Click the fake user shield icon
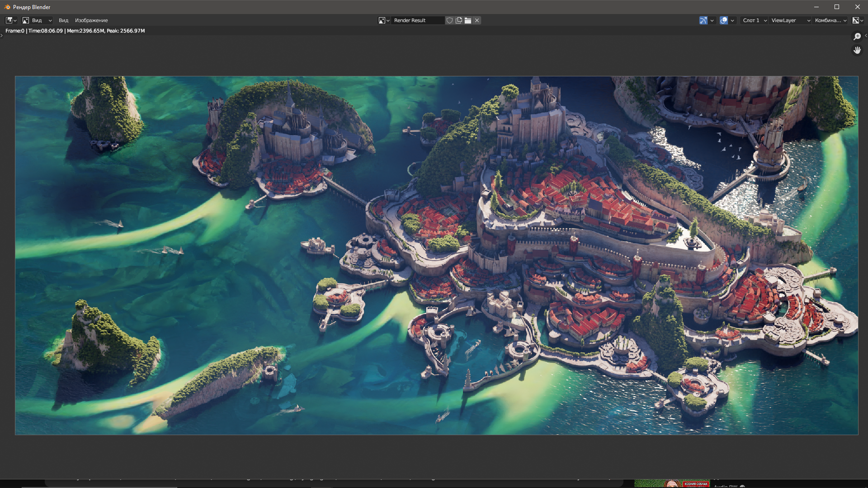The height and width of the screenshot is (488, 868). tap(449, 20)
